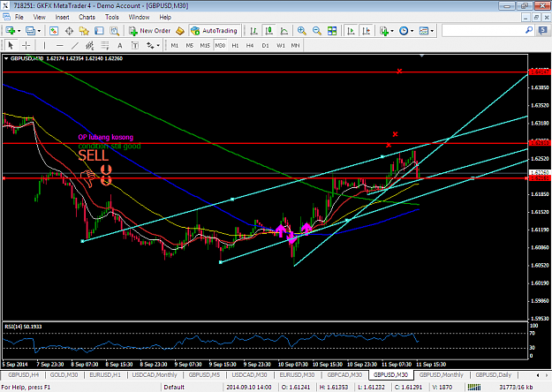Draw a trendline
Image resolution: width=552 pixels, height=392 pixels.
[75, 45]
